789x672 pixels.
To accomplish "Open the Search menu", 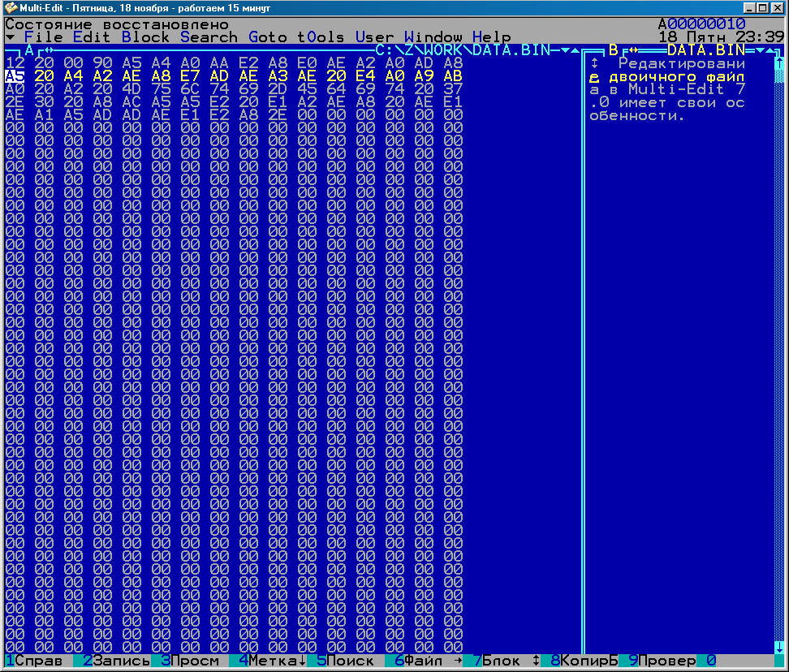I will pyautogui.click(x=209, y=37).
